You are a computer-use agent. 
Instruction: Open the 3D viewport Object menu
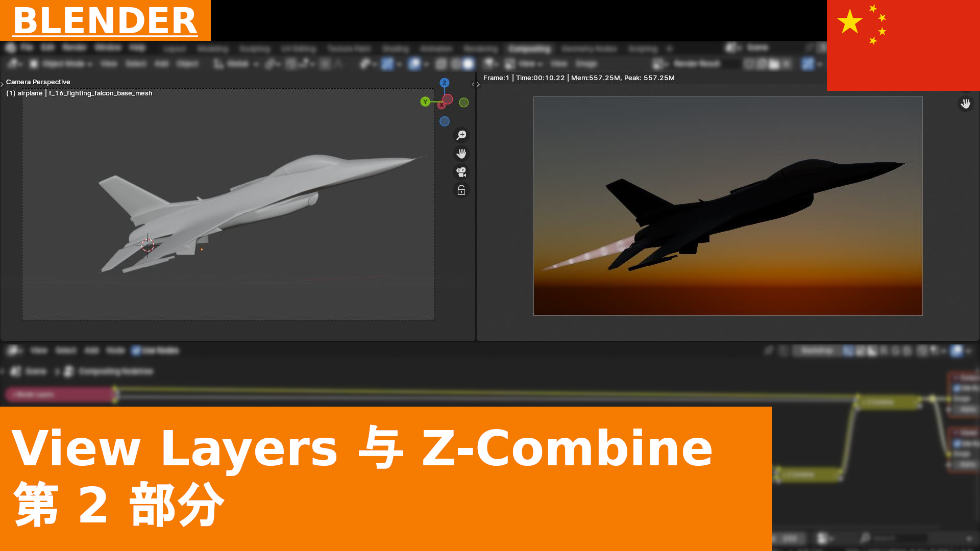point(187,64)
